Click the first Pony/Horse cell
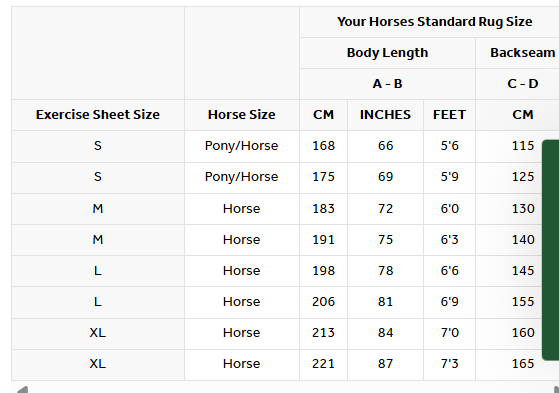This screenshot has width=559, height=393. point(242,146)
